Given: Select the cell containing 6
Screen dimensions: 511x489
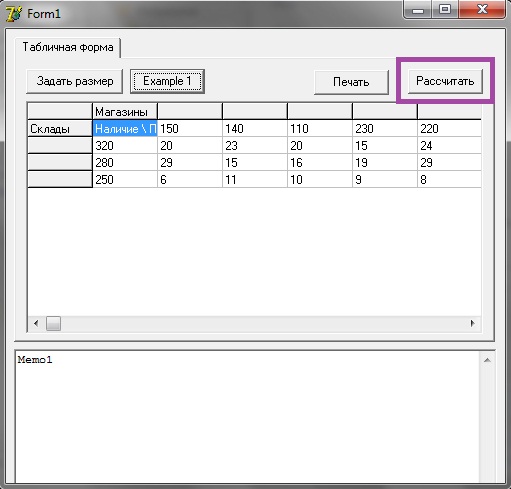Looking at the screenshot, I should tap(190, 180).
